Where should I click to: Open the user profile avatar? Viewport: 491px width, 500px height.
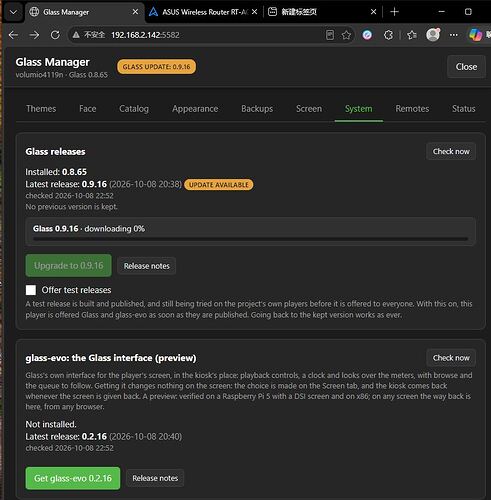click(x=433, y=35)
